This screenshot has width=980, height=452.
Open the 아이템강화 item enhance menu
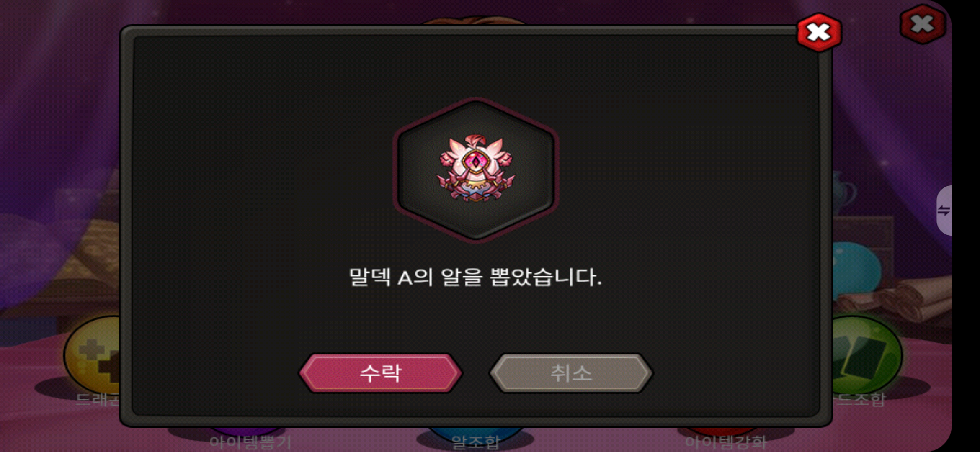[725, 442]
